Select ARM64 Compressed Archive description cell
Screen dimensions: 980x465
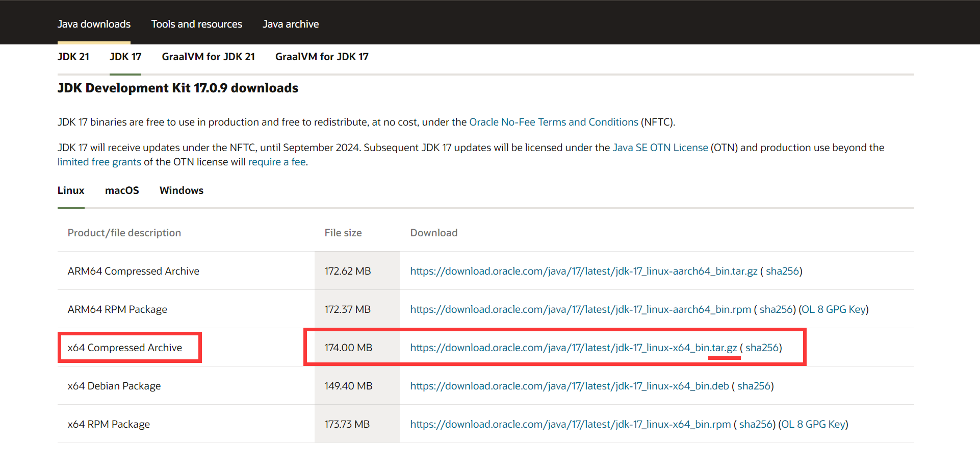(186, 271)
